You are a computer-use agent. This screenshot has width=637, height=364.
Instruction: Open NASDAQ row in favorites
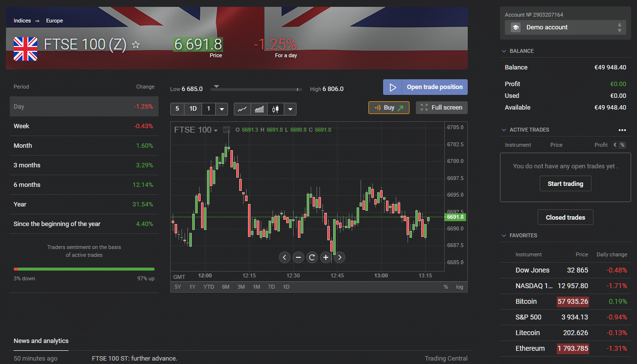566,286
